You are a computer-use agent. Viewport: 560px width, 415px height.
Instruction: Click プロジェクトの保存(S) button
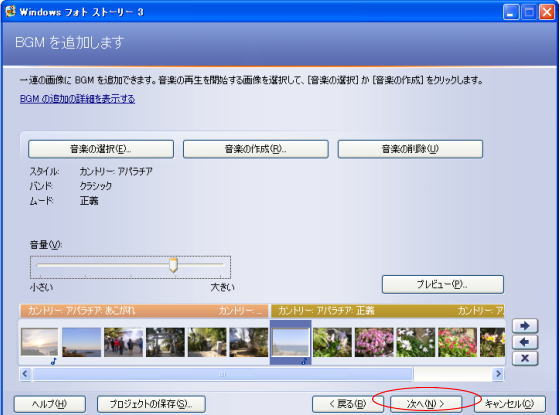tap(151, 404)
